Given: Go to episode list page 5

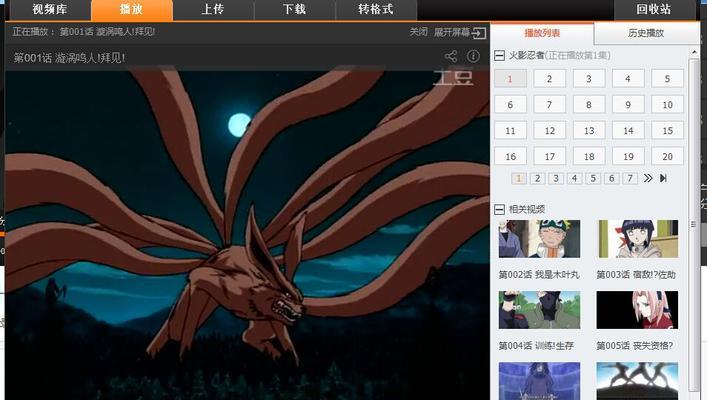Looking at the screenshot, I should pos(593,178).
